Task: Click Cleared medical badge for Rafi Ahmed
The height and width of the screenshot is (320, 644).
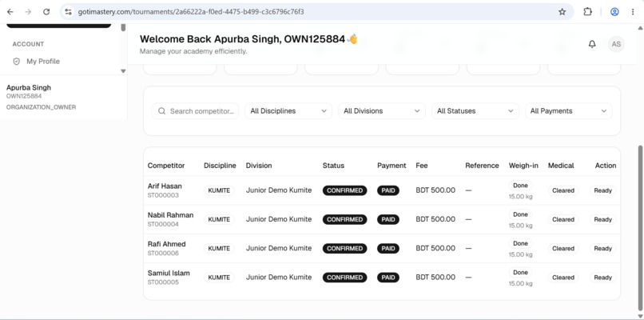Action: point(563,249)
